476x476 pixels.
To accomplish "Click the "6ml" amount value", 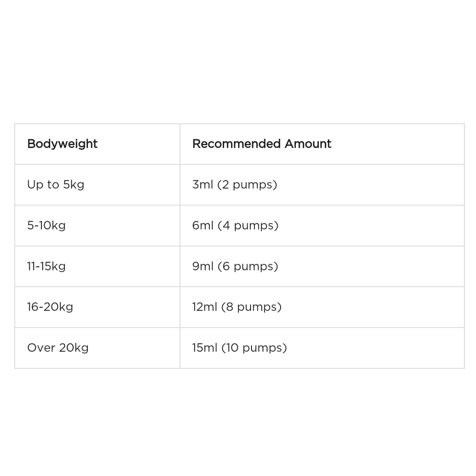I will coord(203,225).
